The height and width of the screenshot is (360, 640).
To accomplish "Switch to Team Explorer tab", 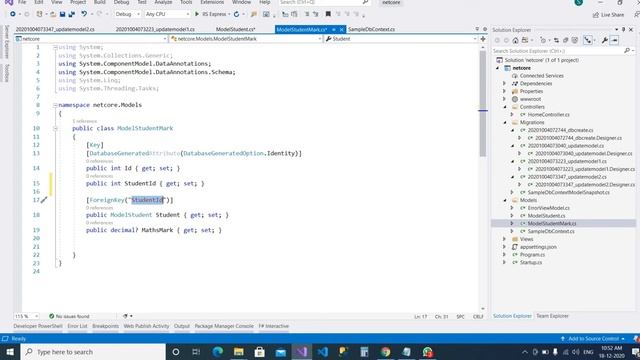I will pos(552,316).
